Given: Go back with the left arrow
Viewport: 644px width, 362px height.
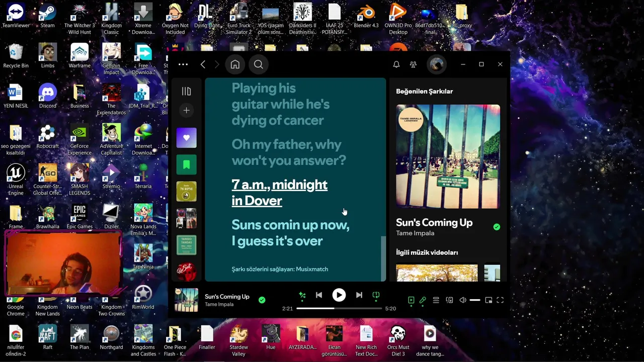Looking at the screenshot, I should click(x=203, y=64).
